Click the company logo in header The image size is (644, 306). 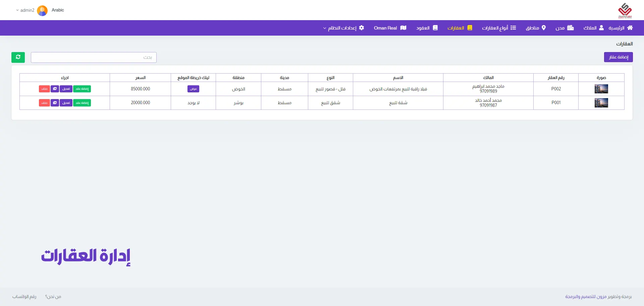pyautogui.click(x=625, y=10)
